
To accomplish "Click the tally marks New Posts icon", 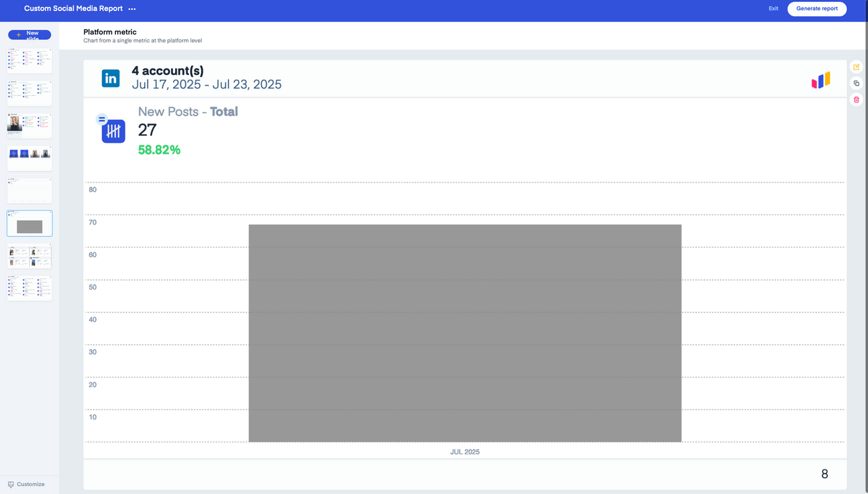I will coord(113,132).
